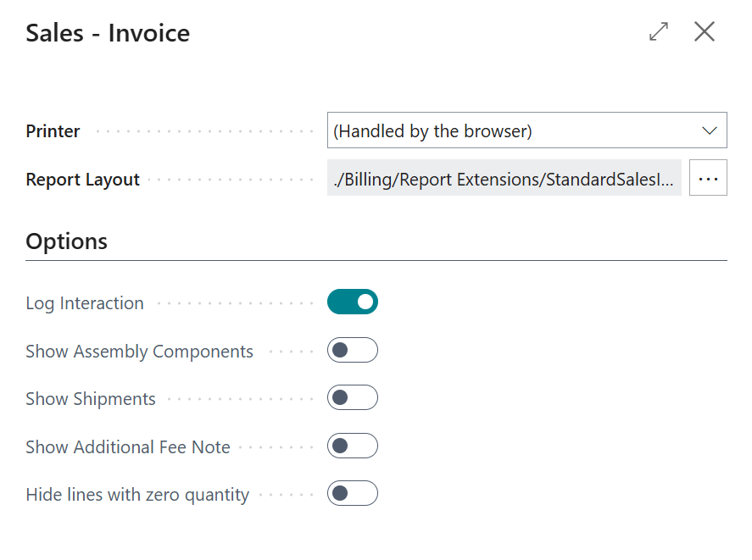Viewport: 752px width, 560px height.
Task: Expand the dialog to full screen
Action: (x=658, y=32)
